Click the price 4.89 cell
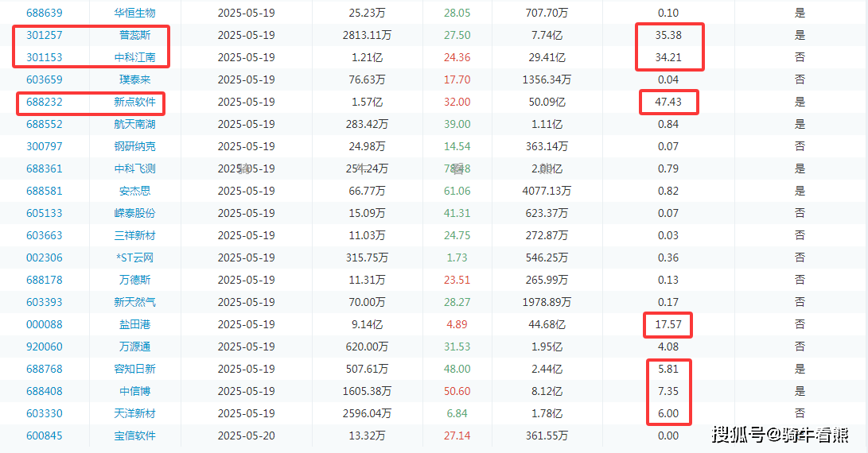The image size is (868, 453). [457, 324]
